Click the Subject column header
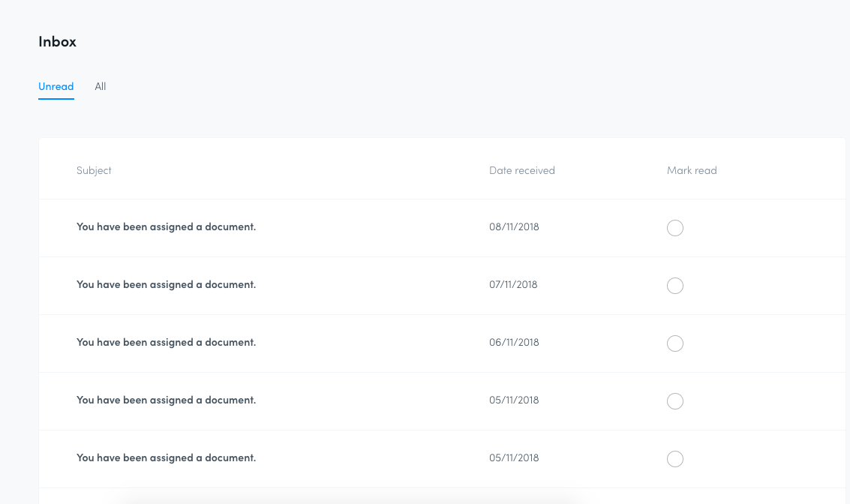850x504 pixels. (94, 171)
